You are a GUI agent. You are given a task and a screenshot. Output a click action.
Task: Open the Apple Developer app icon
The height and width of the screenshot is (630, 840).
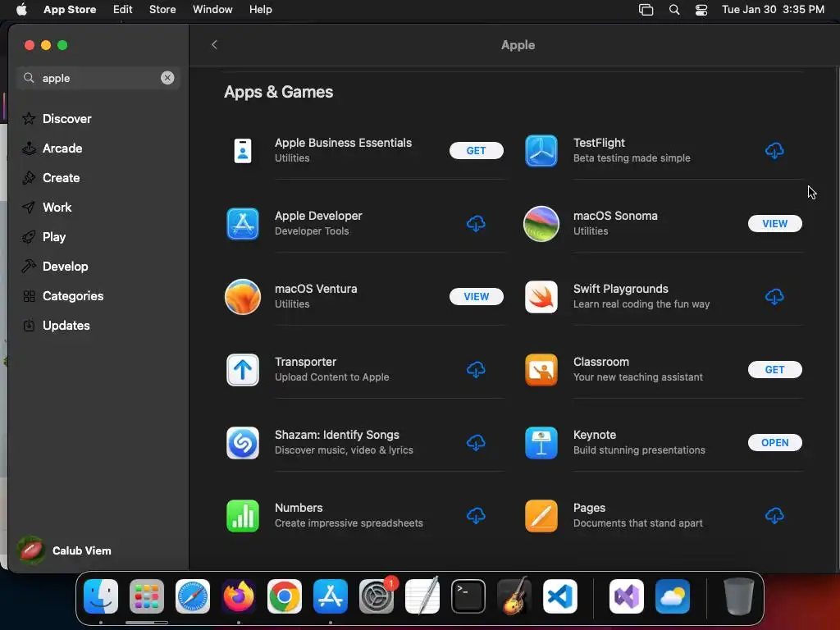point(243,223)
